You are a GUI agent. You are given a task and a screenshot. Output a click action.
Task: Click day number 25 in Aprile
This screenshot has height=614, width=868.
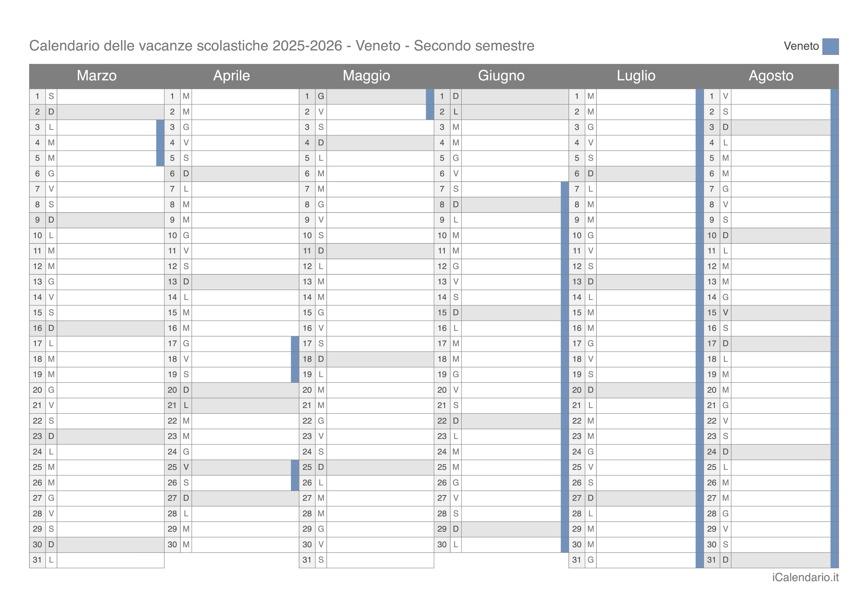(x=172, y=467)
